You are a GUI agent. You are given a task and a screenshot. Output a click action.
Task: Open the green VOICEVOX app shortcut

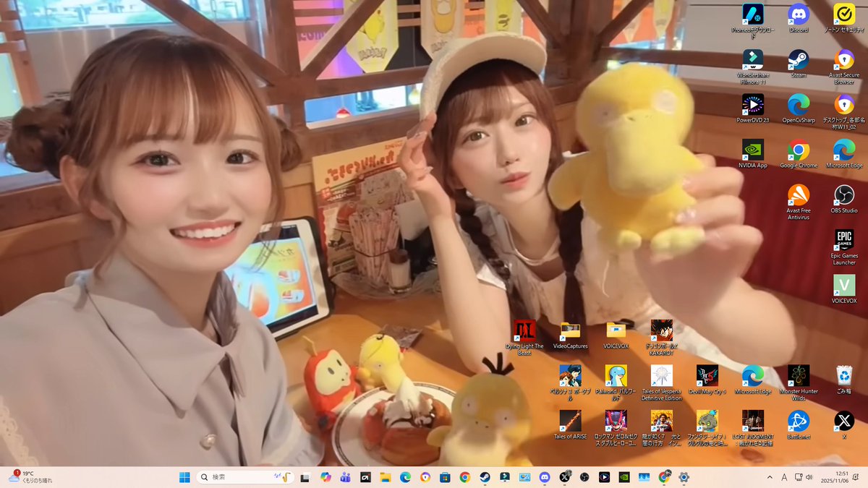(x=843, y=289)
